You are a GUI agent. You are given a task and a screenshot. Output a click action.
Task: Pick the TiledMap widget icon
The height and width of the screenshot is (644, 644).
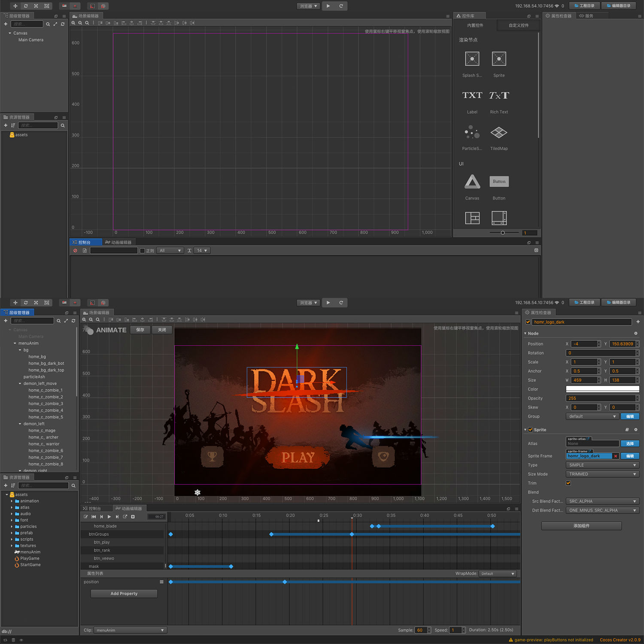pyautogui.click(x=498, y=133)
